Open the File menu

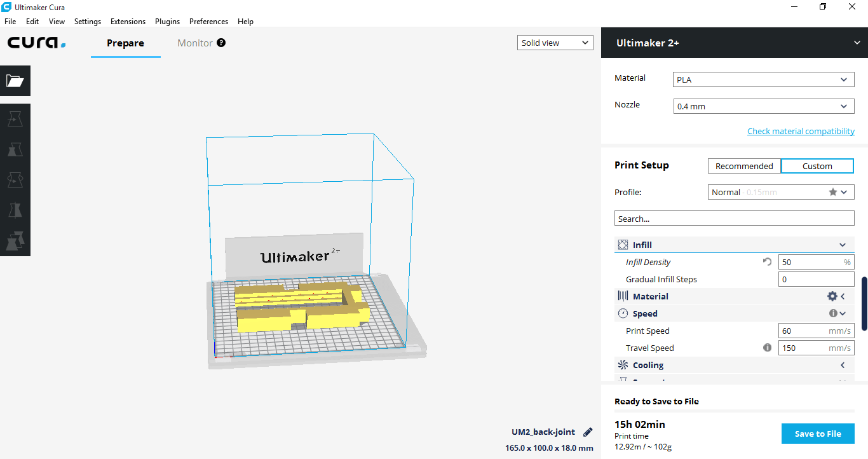tap(10, 21)
